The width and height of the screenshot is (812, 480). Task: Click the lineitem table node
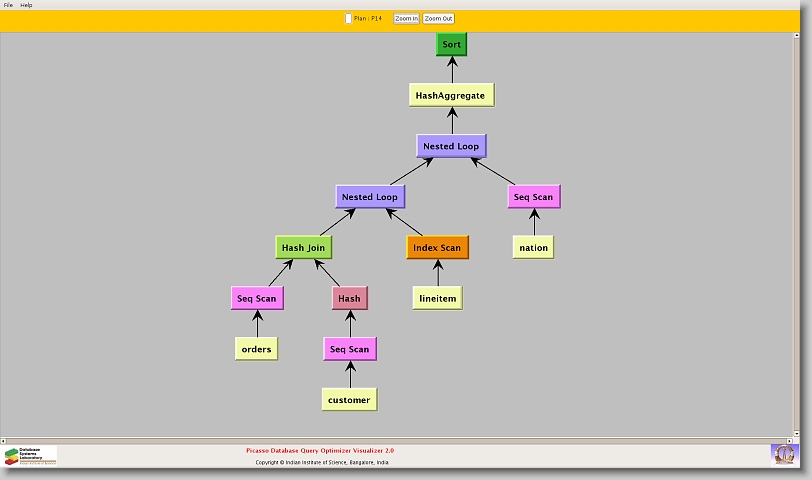click(437, 298)
